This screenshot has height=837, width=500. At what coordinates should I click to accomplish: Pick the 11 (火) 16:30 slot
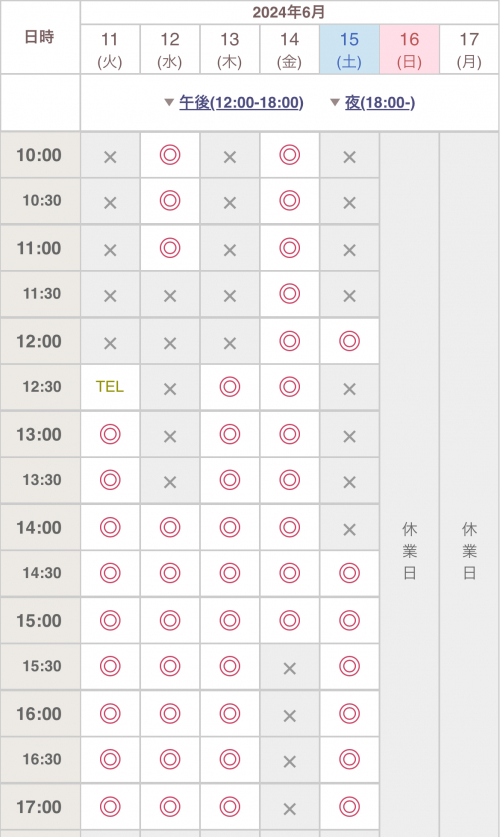click(110, 759)
